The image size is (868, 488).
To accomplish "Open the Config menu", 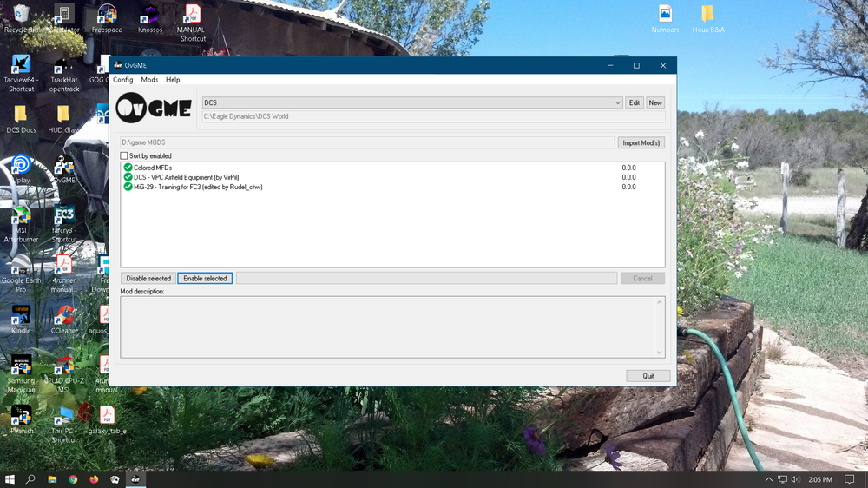I will (x=123, y=80).
